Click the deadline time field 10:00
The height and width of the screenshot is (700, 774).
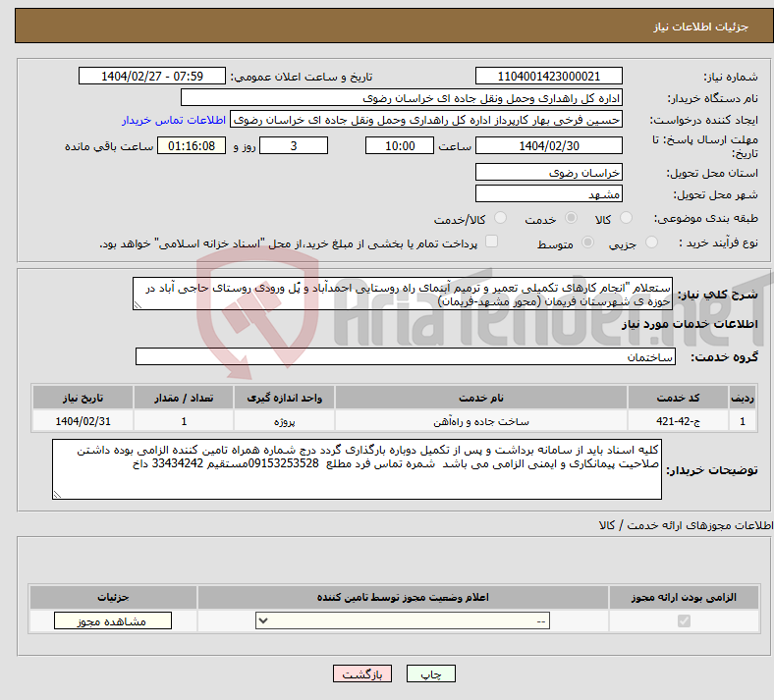400,145
